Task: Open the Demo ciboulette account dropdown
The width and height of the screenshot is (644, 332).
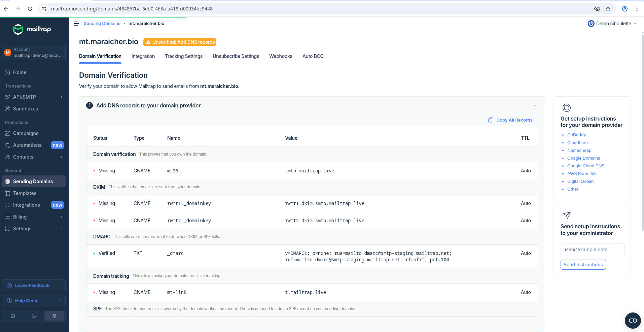Action: (612, 24)
